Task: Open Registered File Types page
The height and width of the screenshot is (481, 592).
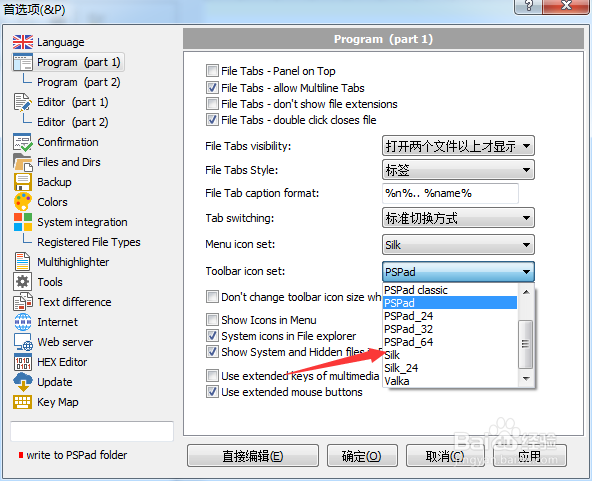Action: point(89,242)
